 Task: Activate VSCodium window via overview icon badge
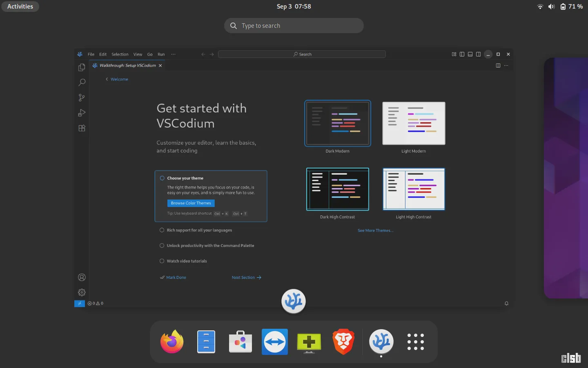[294, 301]
